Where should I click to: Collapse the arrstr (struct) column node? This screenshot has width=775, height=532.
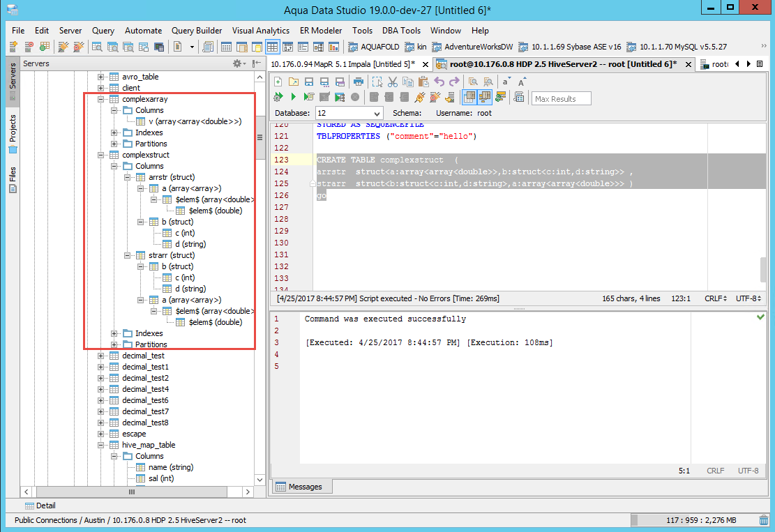pyautogui.click(x=128, y=177)
